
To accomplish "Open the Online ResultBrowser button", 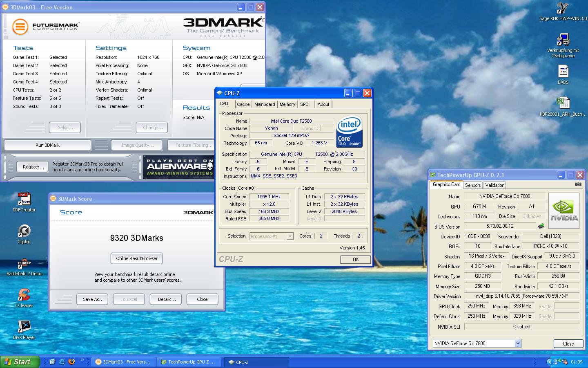I will click(x=137, y=258).
